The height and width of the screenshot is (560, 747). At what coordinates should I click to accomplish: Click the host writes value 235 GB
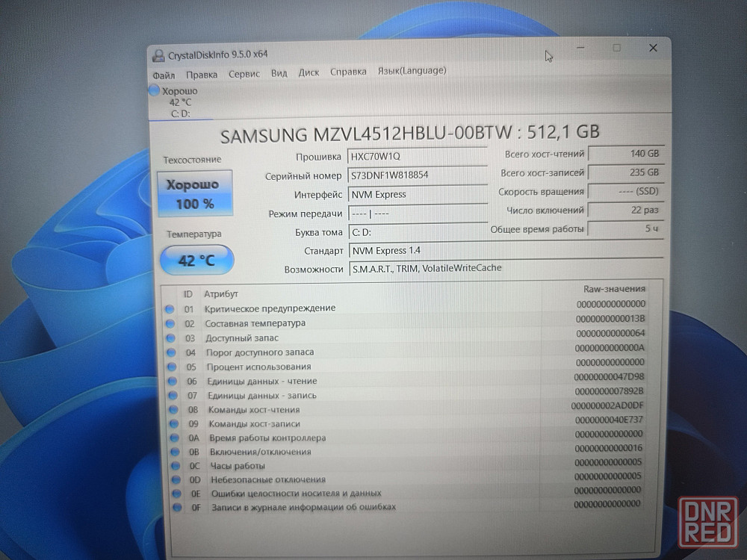(625, 172)
